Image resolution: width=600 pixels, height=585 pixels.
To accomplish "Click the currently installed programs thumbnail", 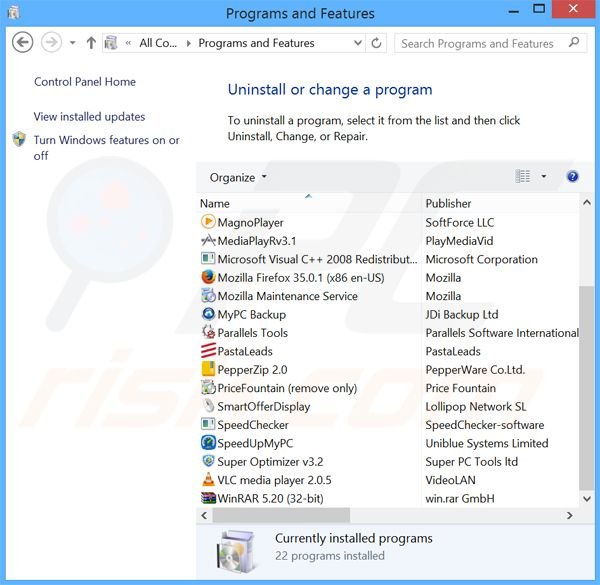I will pos(236,551).
